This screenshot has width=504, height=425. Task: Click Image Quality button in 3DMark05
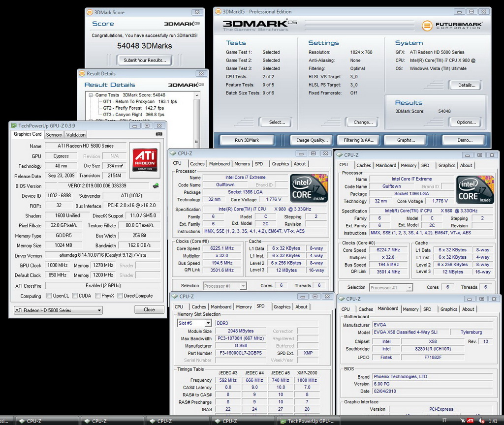[312, 140]
